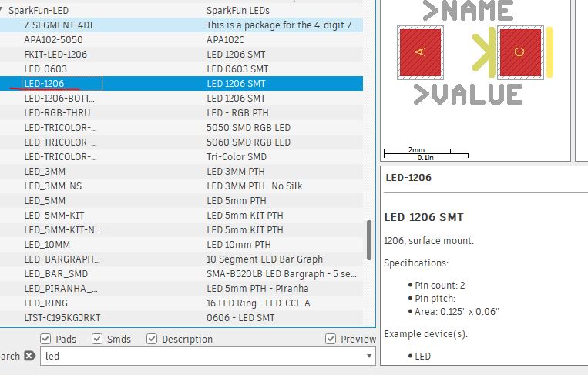588x375 pixels.
Task: Click 'LED 3MM PTH- No Silk' description
Action: (x=254, y=186)
